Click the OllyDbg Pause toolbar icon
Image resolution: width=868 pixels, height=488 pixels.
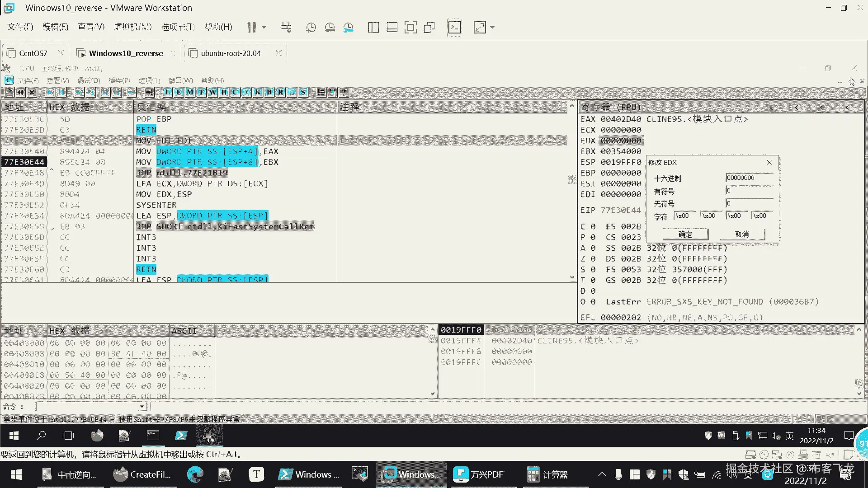[61, 92]
